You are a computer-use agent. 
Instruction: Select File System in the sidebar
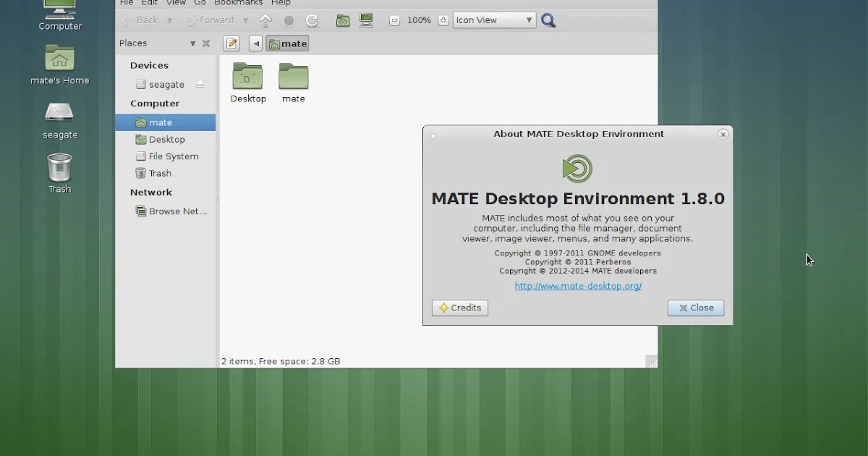tap(174, 156)
